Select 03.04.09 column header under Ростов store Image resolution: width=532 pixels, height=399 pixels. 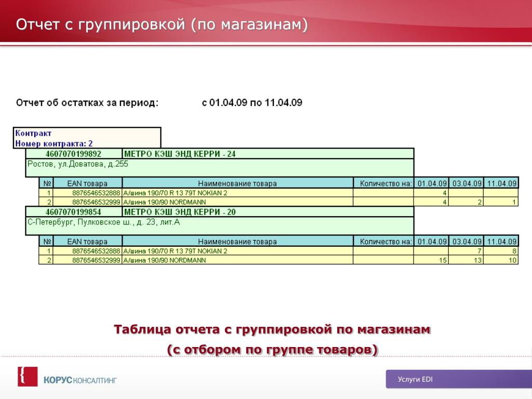click(467, 183)
